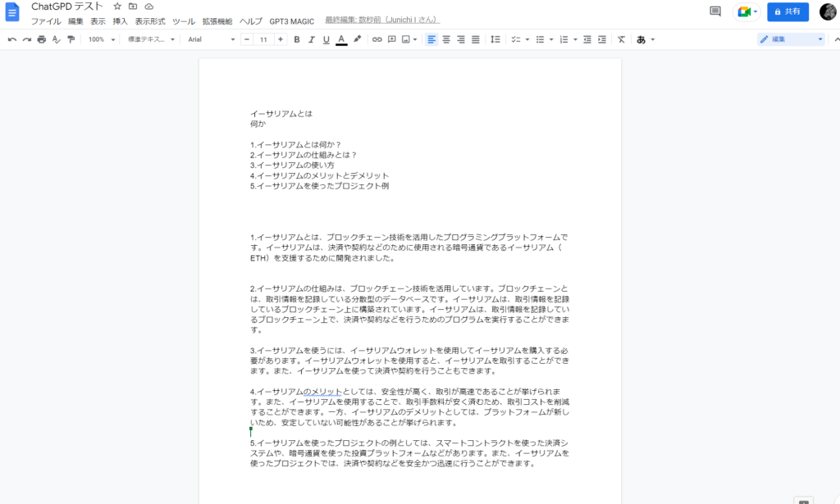Start a Google Meet call

(746, 11)
